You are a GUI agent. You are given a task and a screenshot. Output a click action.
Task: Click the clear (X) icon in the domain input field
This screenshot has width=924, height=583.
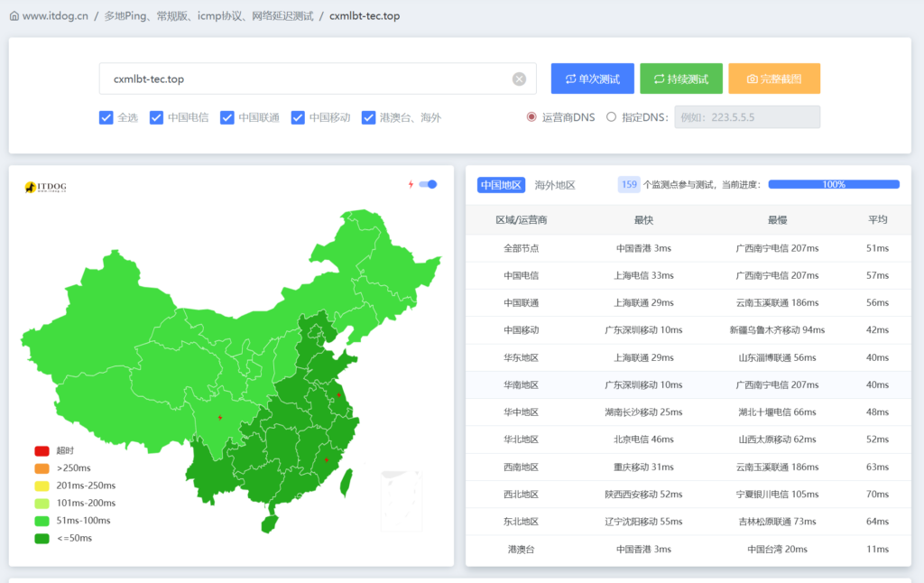pyautogui.click(x=519, y=79)
